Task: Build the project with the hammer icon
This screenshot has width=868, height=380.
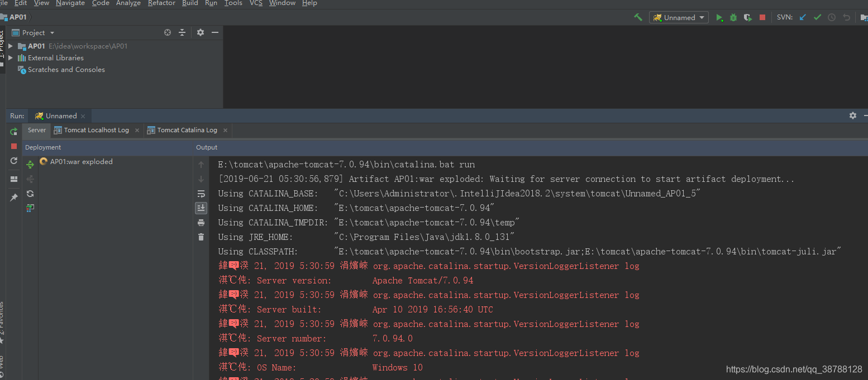Action: 638,17
